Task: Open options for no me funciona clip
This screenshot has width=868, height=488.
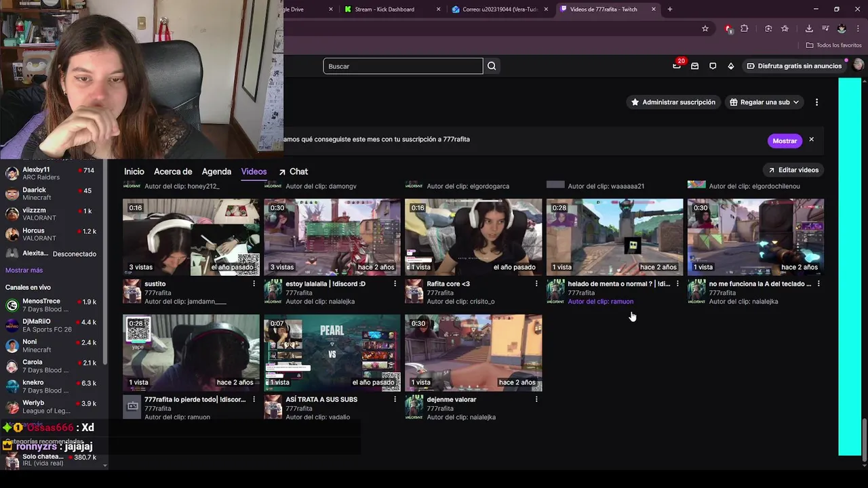Action: 818,284
